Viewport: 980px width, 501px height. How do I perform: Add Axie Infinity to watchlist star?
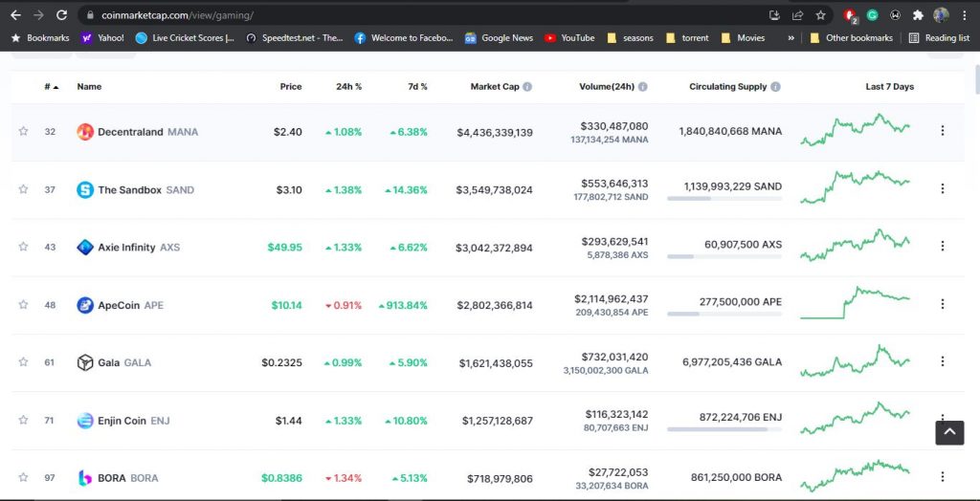(23, 246)
